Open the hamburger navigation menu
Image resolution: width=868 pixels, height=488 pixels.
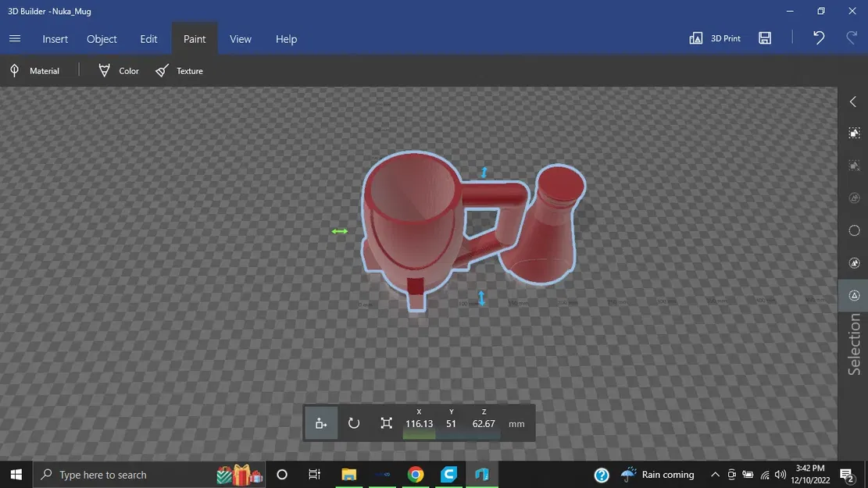click(x=15, y=38)
